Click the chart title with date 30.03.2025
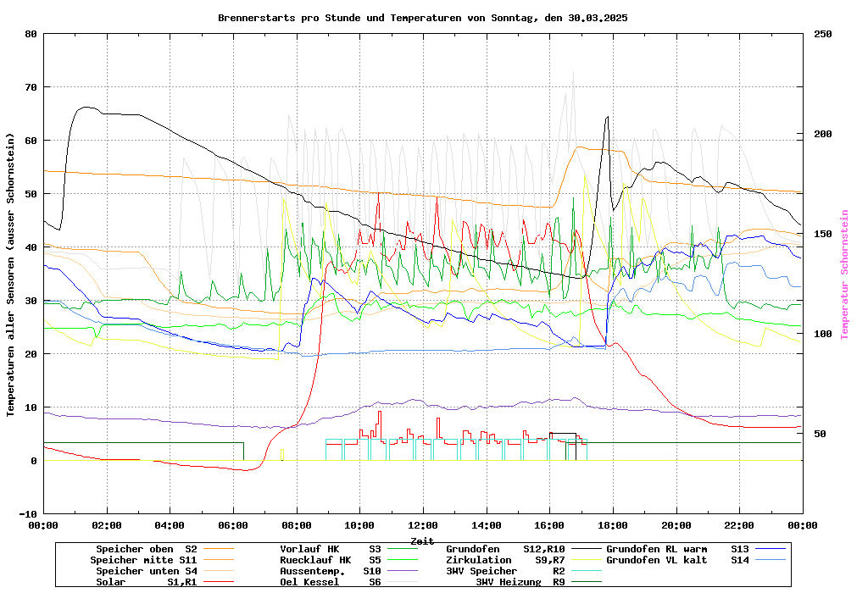Image resolution: width=868 pixels, height=593 pixels. [422, 17]
